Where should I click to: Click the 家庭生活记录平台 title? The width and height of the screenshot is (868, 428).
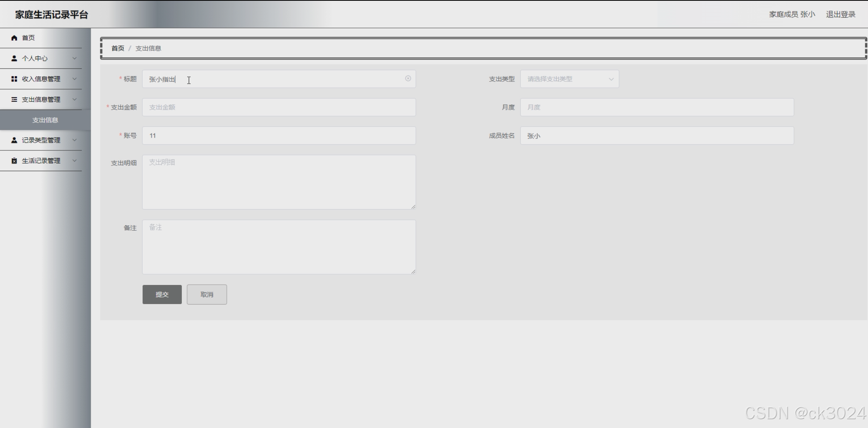[52, 15]
